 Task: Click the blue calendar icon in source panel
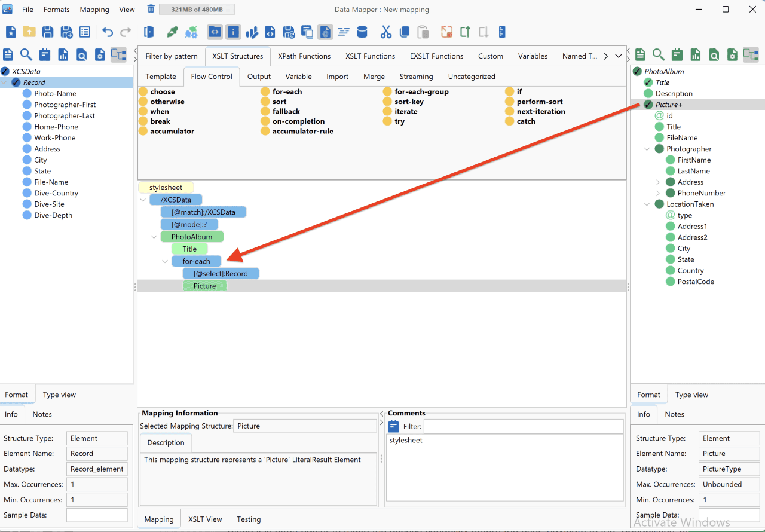tap(45, 55)
